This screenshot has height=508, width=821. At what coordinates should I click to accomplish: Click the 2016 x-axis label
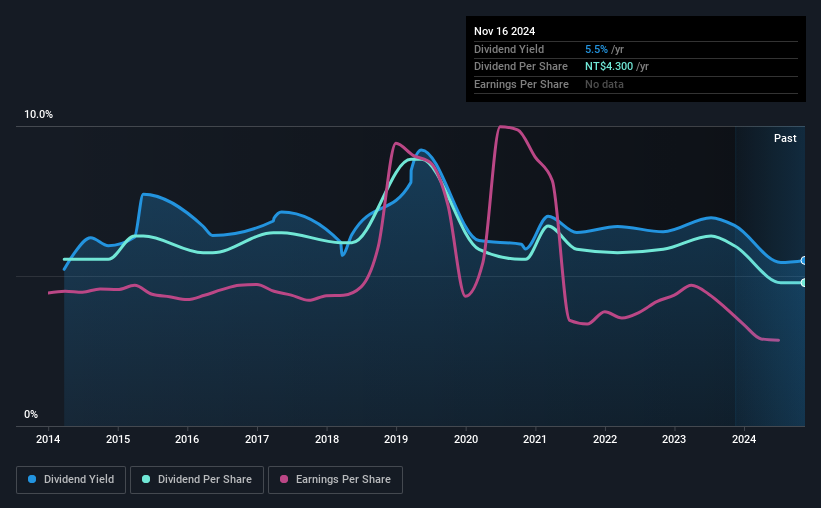187,439
